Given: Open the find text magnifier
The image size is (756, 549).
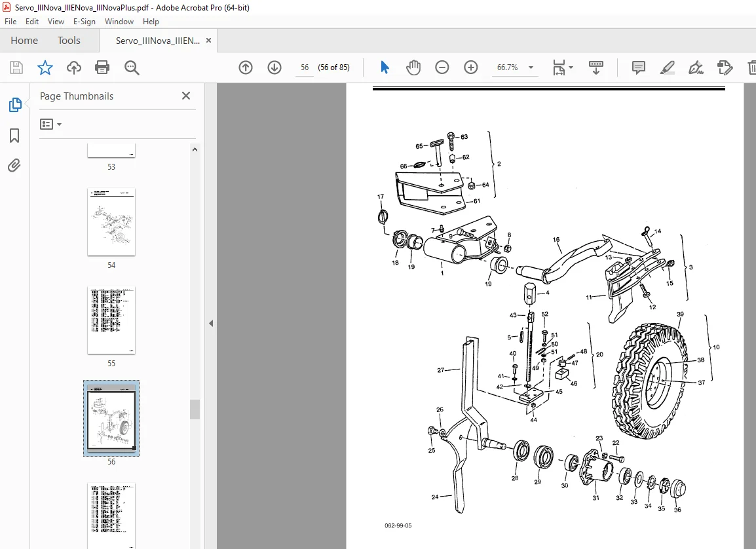Looking at the screenshot, I should tap(132, 67).
